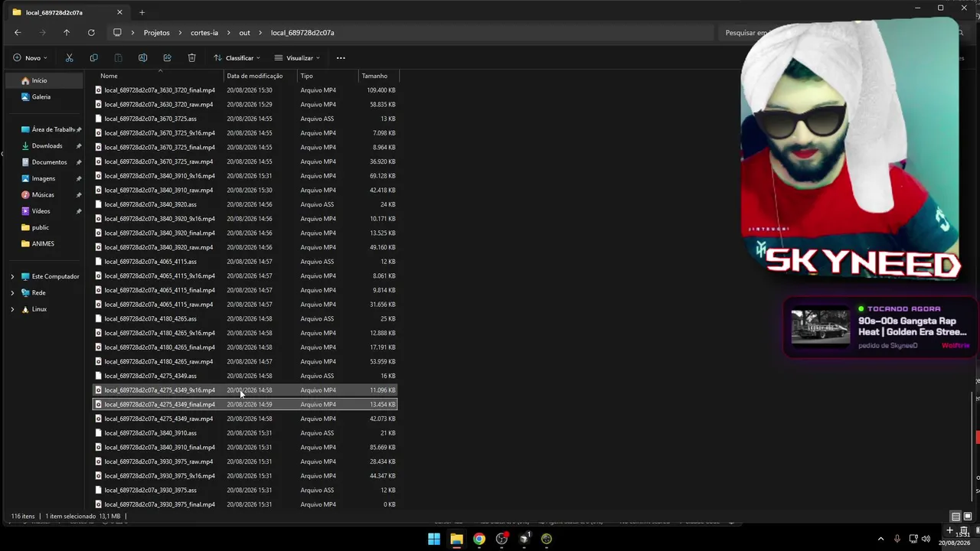Click the Rename icon in toolbar

click(142, 58)
